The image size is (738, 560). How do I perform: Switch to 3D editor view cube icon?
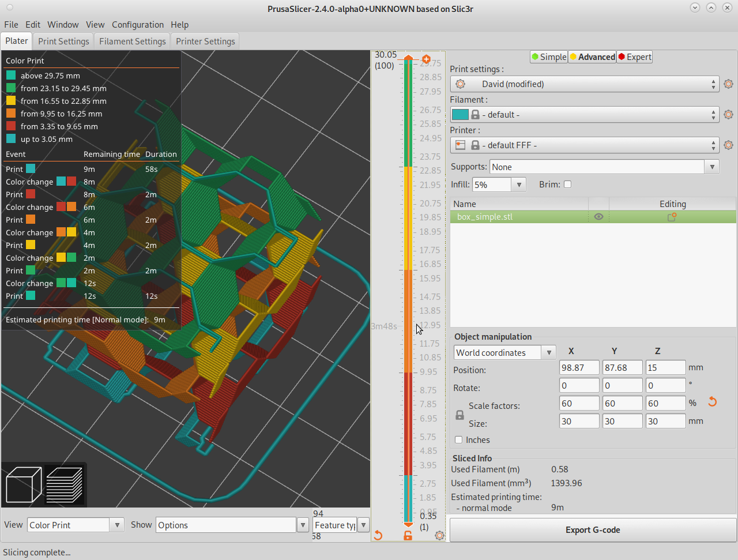tap(24, 484)
